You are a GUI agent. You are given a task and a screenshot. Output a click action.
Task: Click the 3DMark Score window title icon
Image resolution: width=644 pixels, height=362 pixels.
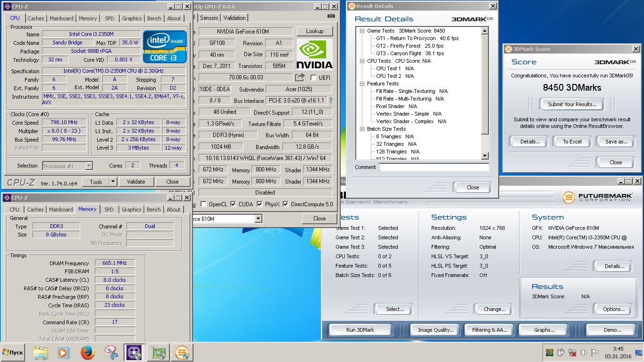pyautogui.click(x=508, y=49)
